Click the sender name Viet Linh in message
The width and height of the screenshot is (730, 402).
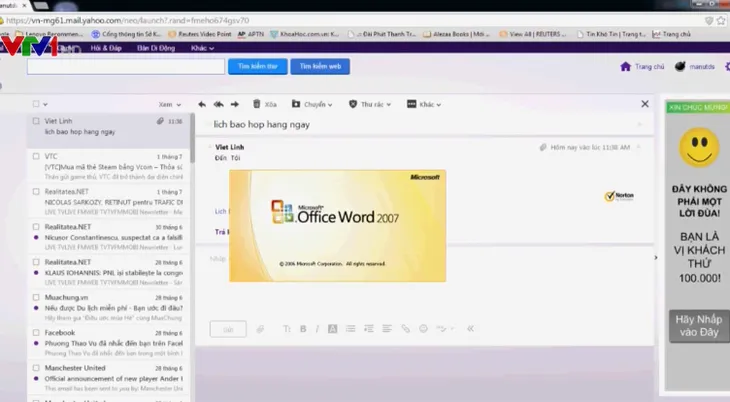coord(230,147)
